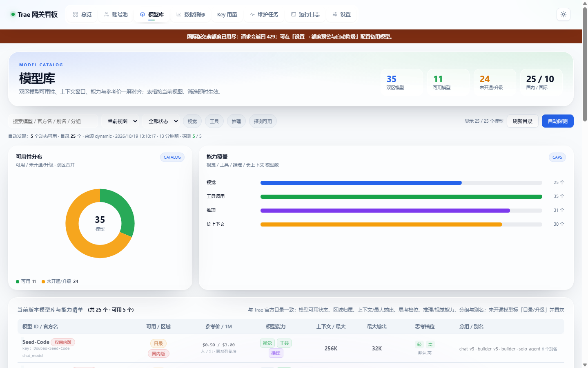The width and height of the screenshot is (588, 368).
Task: Open the 运行日志 tab
Action: [305, 14]
